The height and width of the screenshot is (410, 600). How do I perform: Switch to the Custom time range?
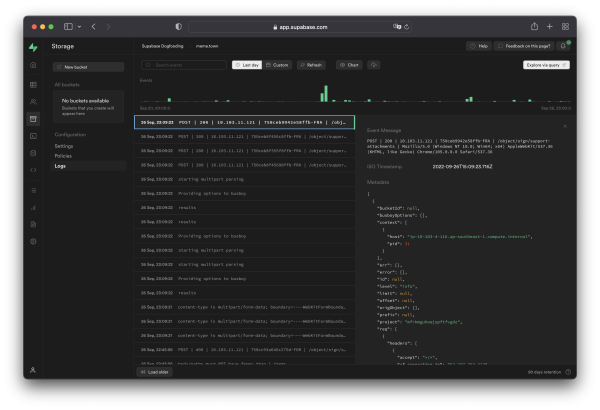279,65
